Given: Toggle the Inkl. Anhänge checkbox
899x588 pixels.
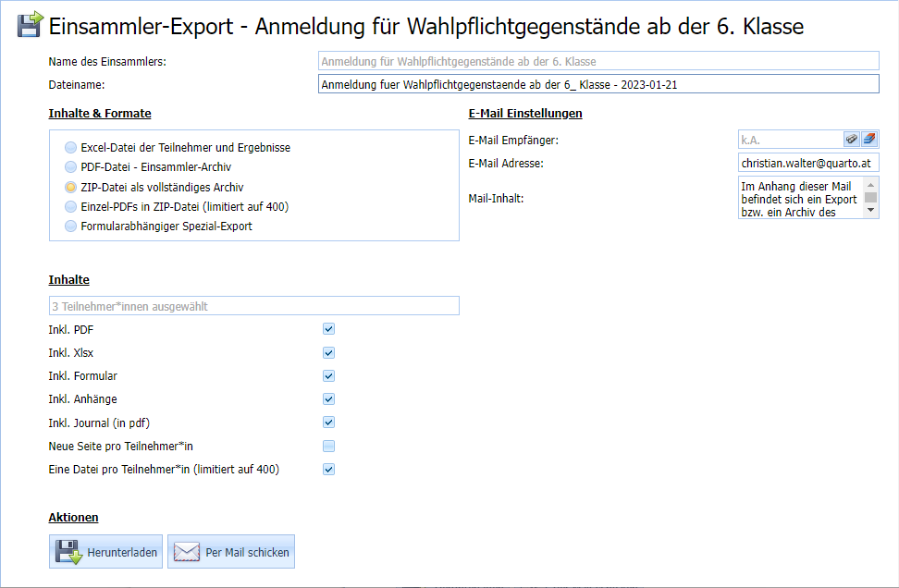Looking at the screenshot, I should (x=328, y=399).
